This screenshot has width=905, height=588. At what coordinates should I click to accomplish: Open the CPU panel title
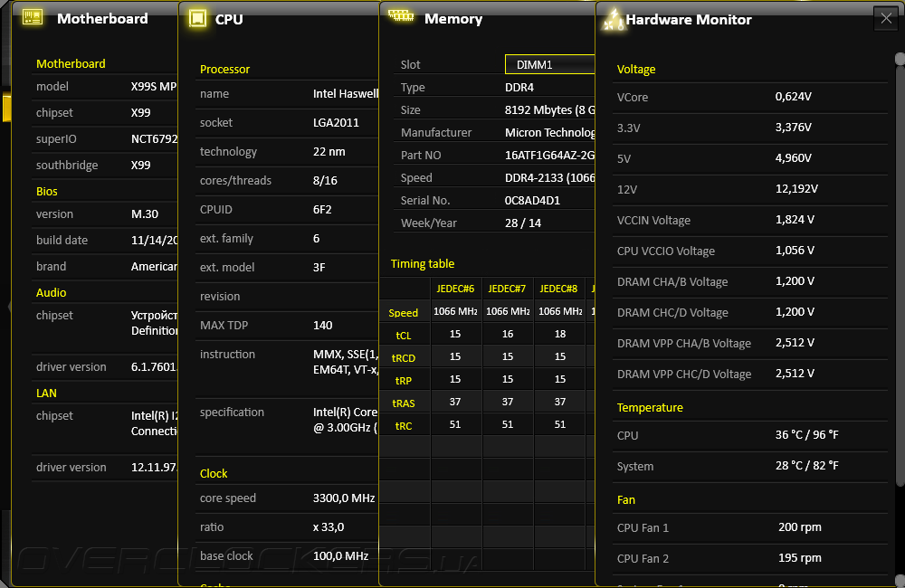click(x=229, y=19)
